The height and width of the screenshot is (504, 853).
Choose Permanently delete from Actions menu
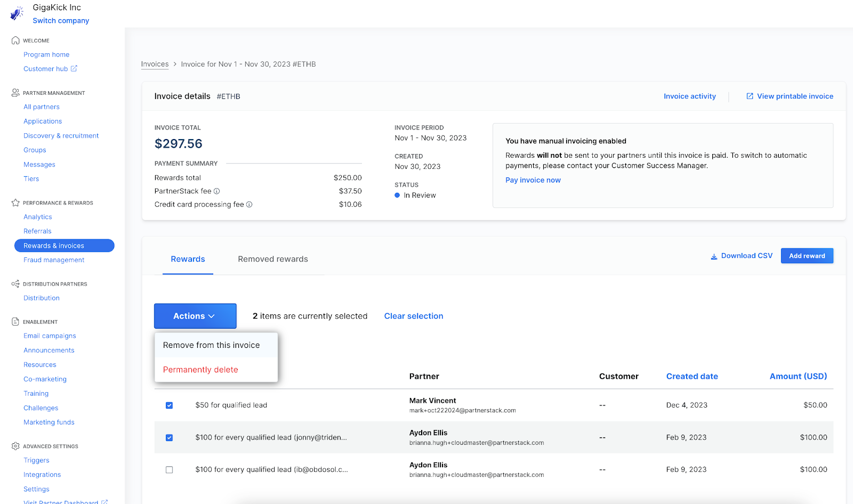(216, 370)
